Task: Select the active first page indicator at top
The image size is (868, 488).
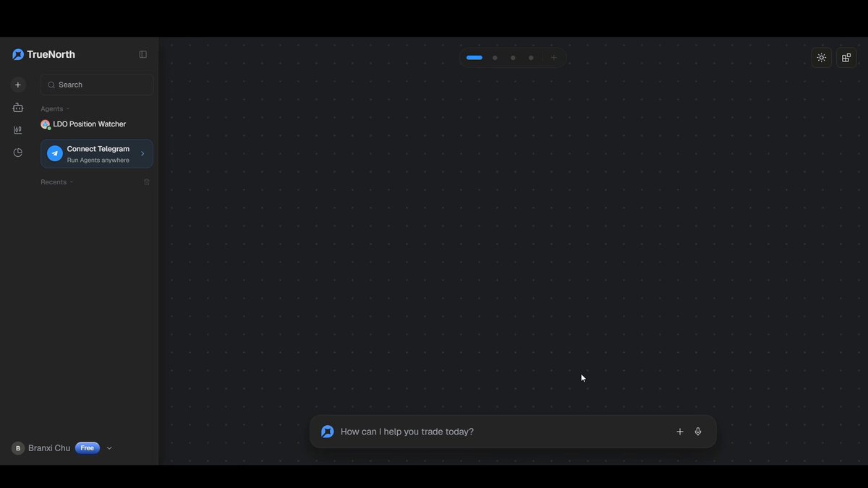Action: tap(475, 58)
